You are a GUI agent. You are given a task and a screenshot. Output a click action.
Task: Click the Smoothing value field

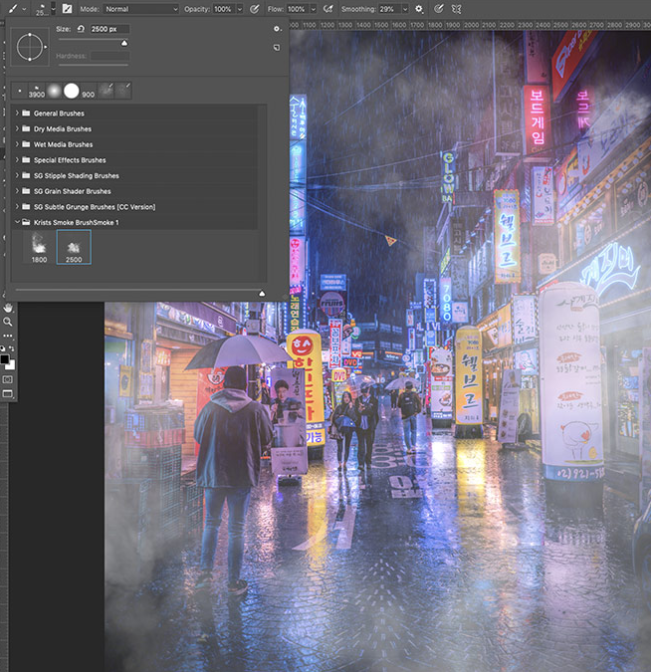pyautogui.click(x=388, y=9)
